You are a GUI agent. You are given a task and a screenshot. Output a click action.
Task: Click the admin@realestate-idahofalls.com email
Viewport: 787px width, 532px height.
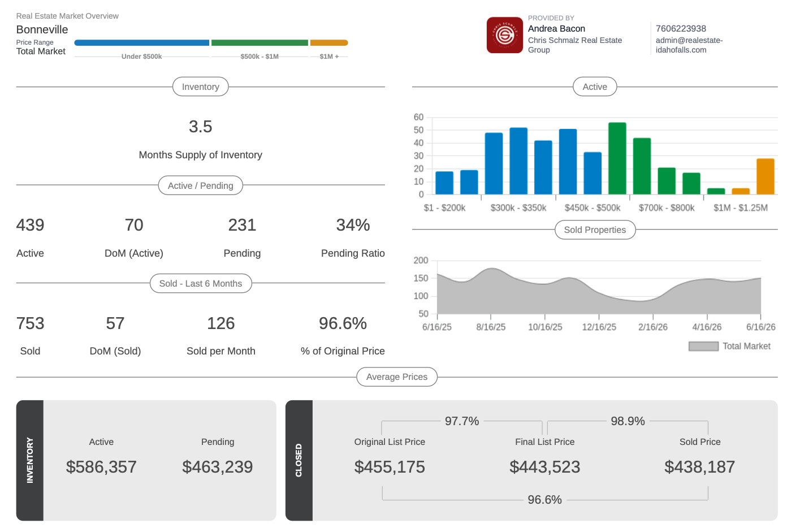(x=689, y=45)
